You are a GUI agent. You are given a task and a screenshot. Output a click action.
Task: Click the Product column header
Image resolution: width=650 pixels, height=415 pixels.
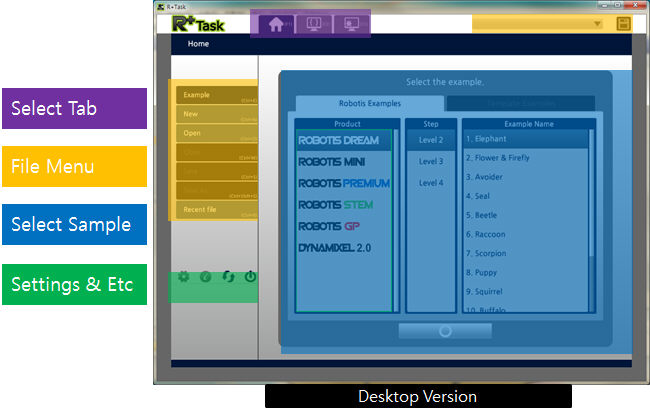[347, 124]
